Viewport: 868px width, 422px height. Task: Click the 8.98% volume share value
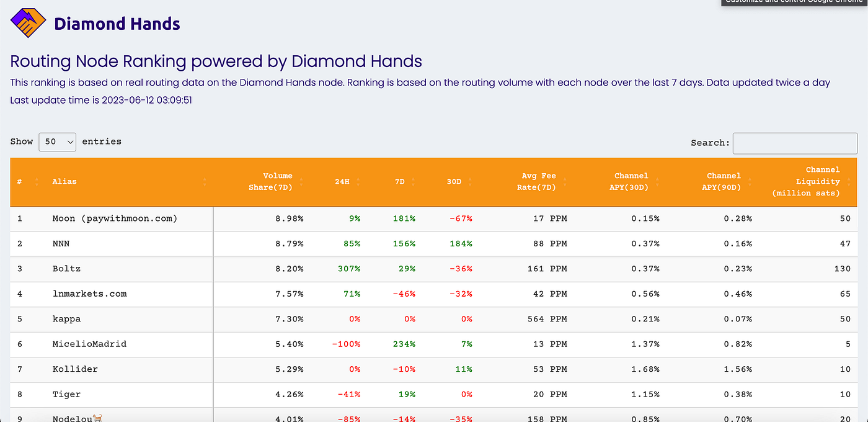289,218
